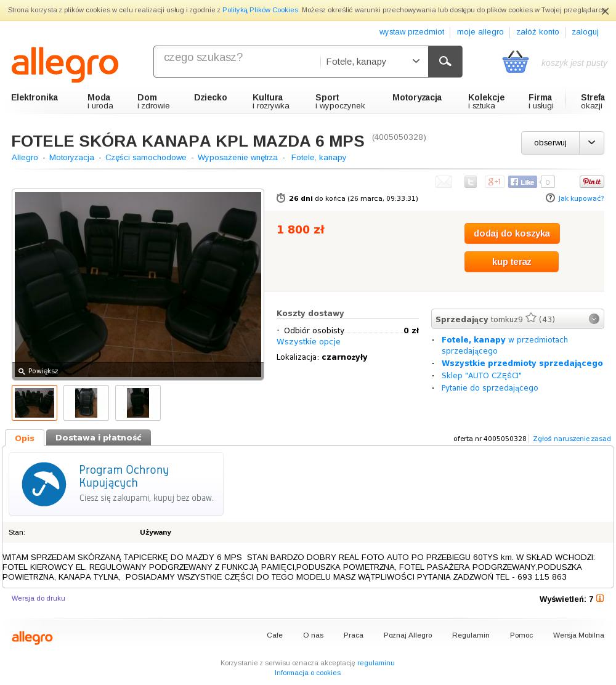Expand seller tomkuz9 details arrow
Image resolution: width=616 pixels, height=685 pixels.
tap(594, 319)
